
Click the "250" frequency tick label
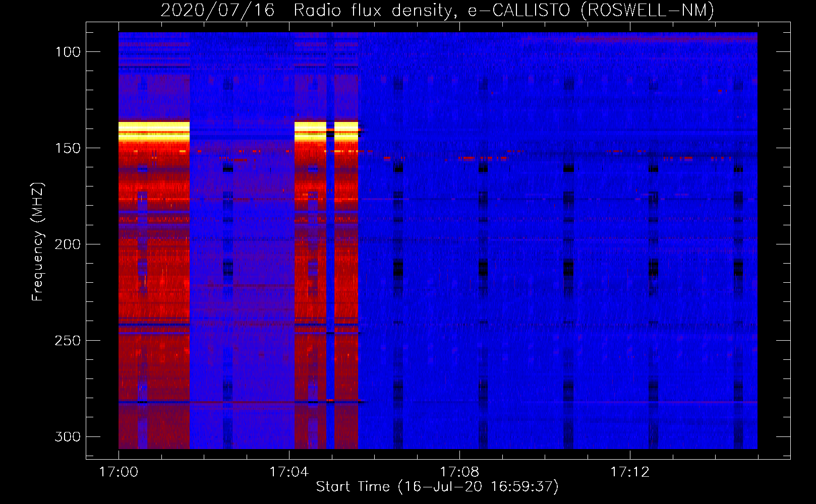pyautogui.click(x=68, y=341)
